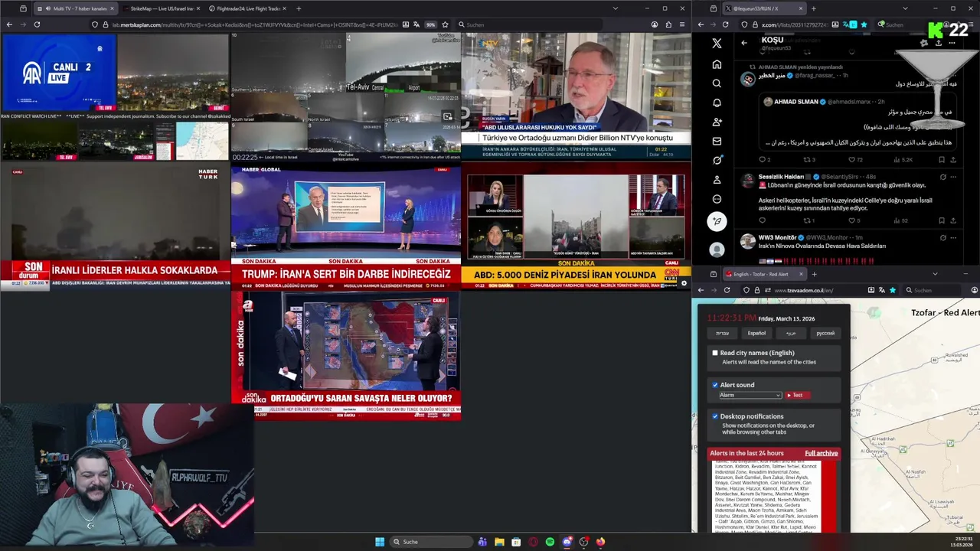The width and height of the screenshot is (980, 551).
Task: Enable Read city names (English) checkbox
Action: coord(715,353)
